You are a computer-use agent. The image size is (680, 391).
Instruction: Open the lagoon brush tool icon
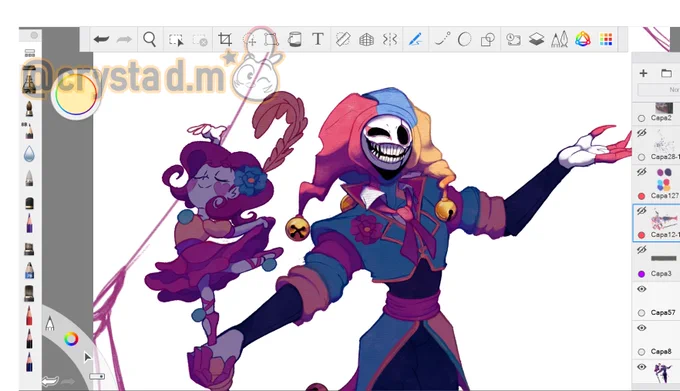point(50,323)
